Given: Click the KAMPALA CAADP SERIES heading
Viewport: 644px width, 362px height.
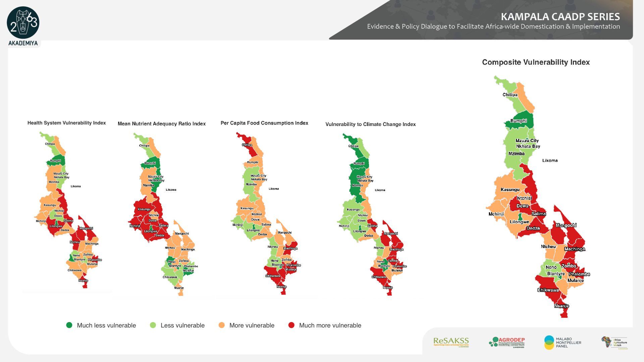Looking at the screenshot, I should 560,17.
